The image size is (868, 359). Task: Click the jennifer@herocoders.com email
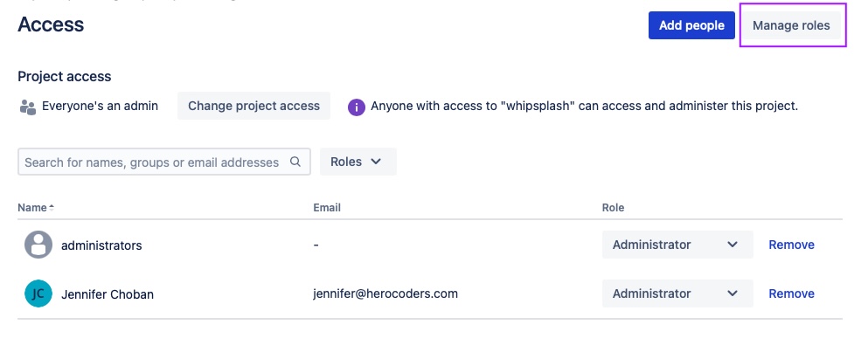point(385,293)
